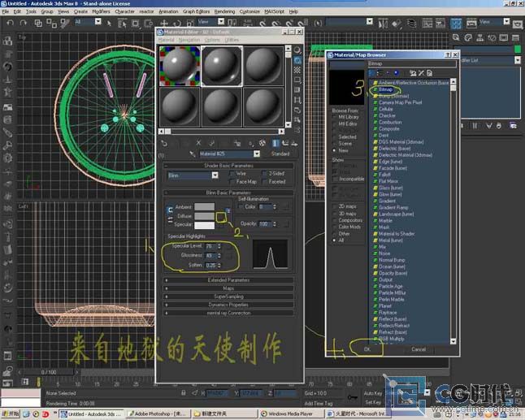The image size is (525, 420).
Task: Click the Specular color swatch
Action: pos(204,225)
